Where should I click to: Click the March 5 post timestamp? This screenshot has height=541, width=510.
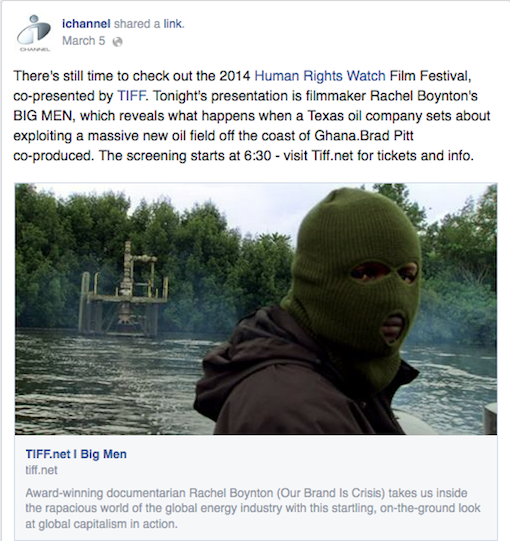tap(84, 41)
